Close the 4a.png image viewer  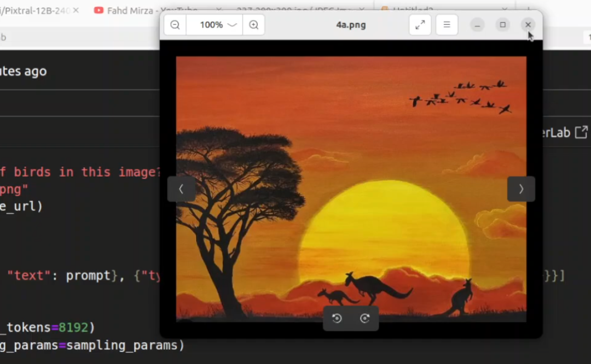[528, 25]
